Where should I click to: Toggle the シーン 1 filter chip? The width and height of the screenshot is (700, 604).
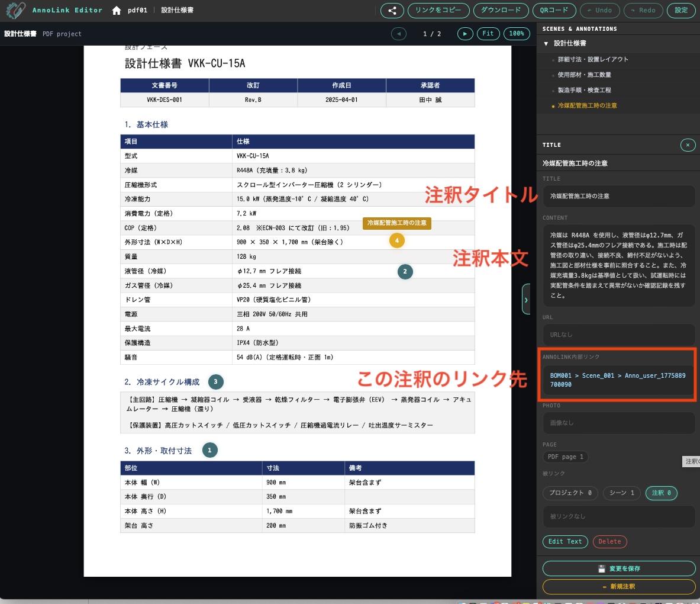(621, 493)
